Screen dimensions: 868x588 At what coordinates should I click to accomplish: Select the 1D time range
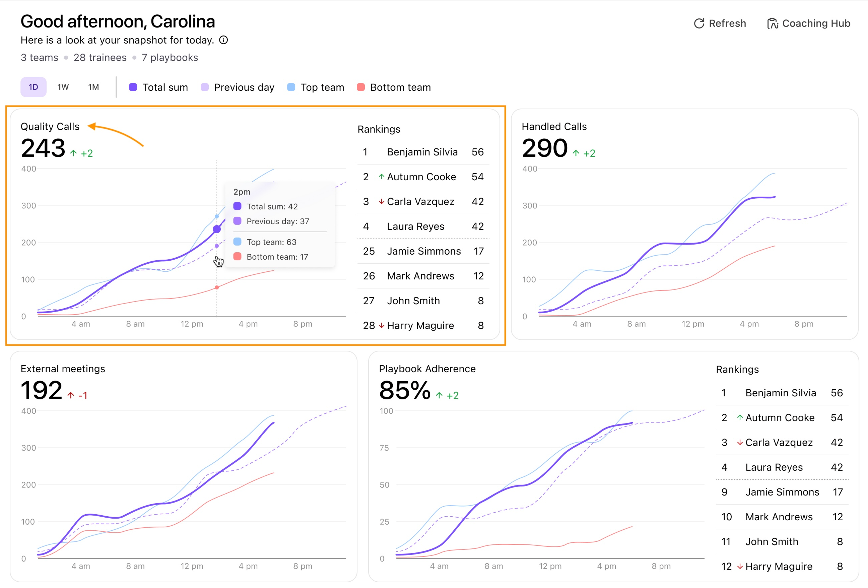point(33,87)
